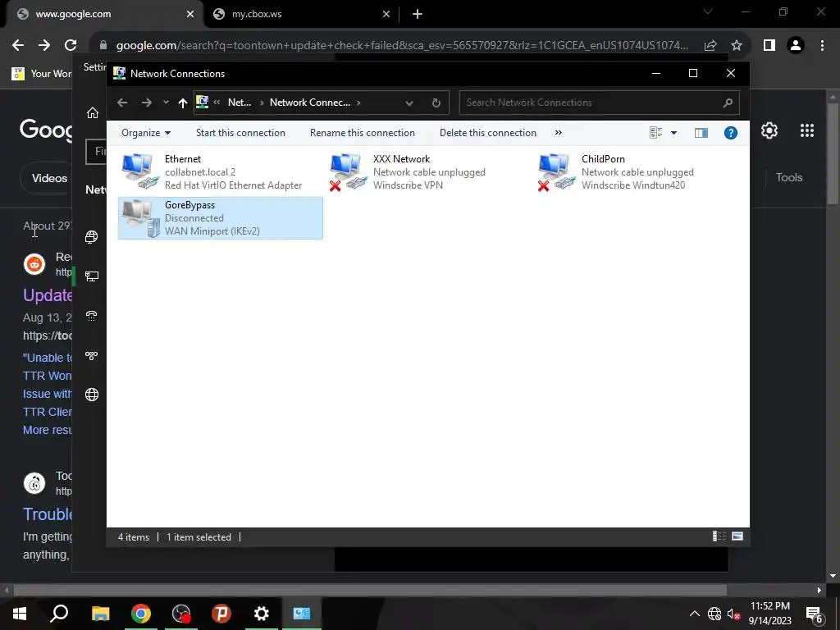The height and width of the screenshot is (630, 840).
Task: Refresh the Network Connections list
Action: pos(436,103)
